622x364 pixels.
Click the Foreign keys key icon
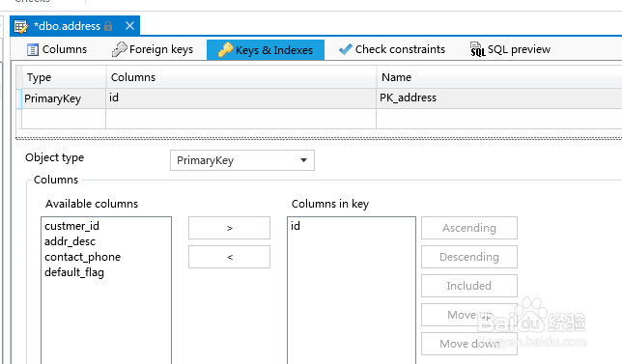pos(119,49)
